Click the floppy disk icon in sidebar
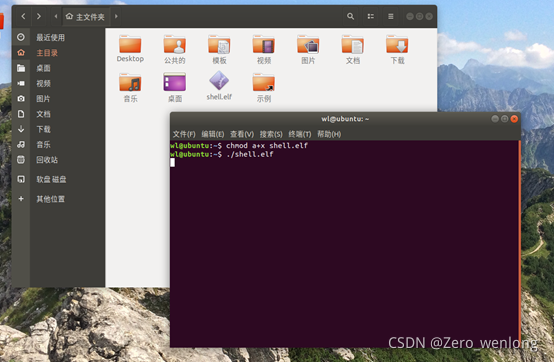This screenshot has height=362, width=554. point(21,179)
